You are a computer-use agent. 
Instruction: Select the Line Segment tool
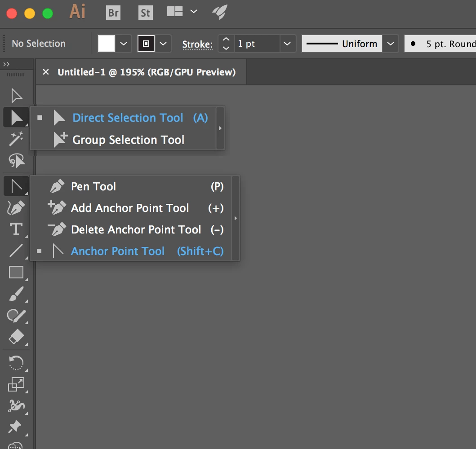(16, 251)
